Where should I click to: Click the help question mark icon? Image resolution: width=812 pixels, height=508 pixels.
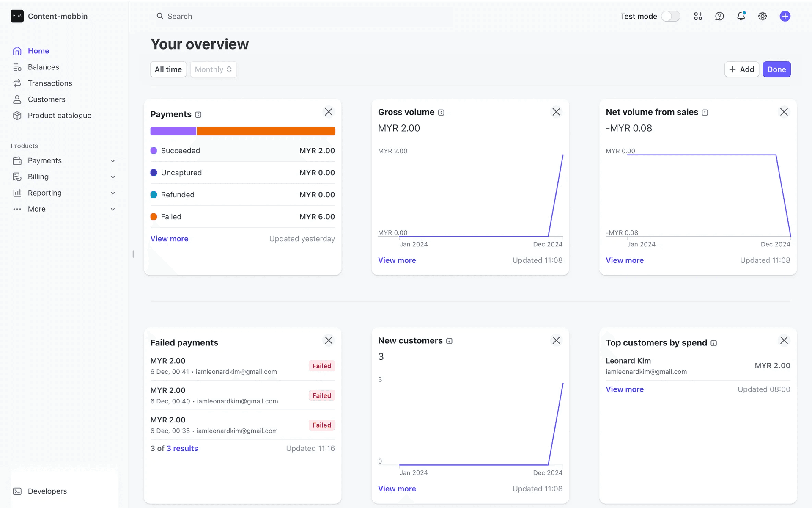pos(719,16)
